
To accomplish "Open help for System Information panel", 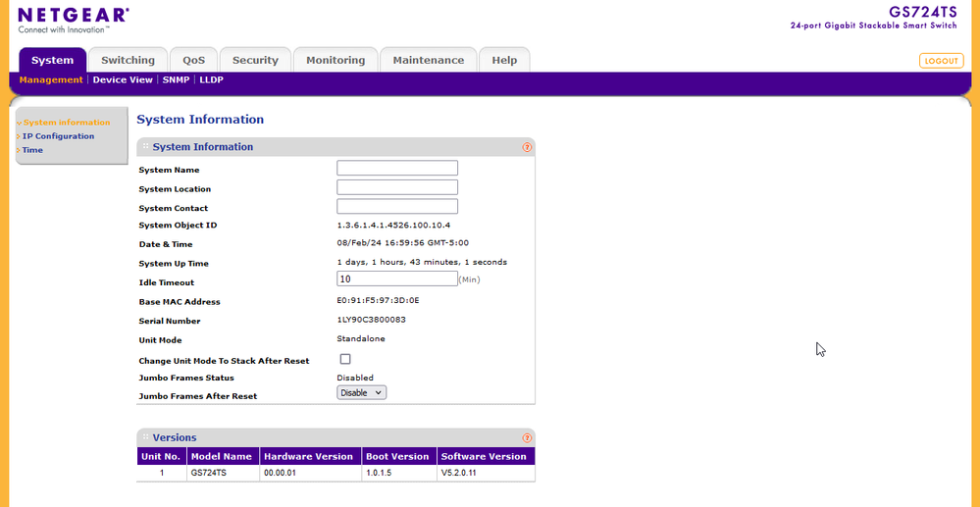I will [x=526, y=147].
